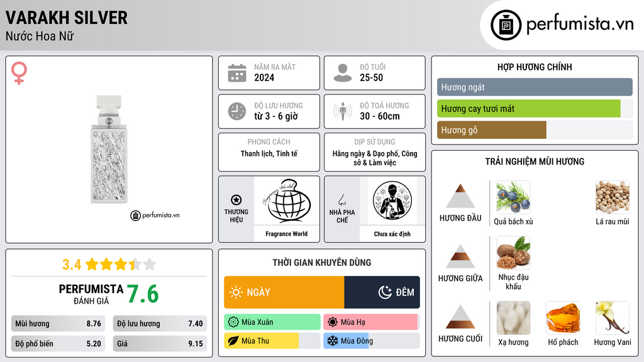Click the Nước Hoa Nữ subtitle
The height and width of the screenshot is (362, 644).
pos(40,36)
